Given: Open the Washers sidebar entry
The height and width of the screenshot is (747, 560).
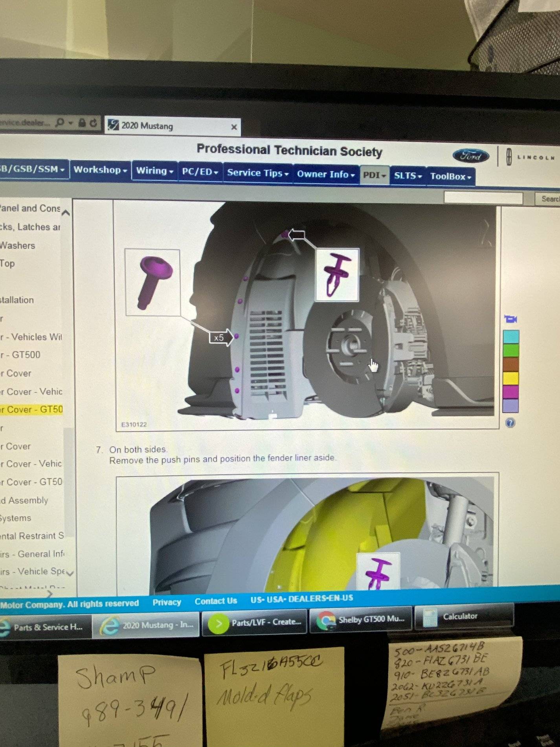Looking at the screenshot, I should click(x=17, y=245).
